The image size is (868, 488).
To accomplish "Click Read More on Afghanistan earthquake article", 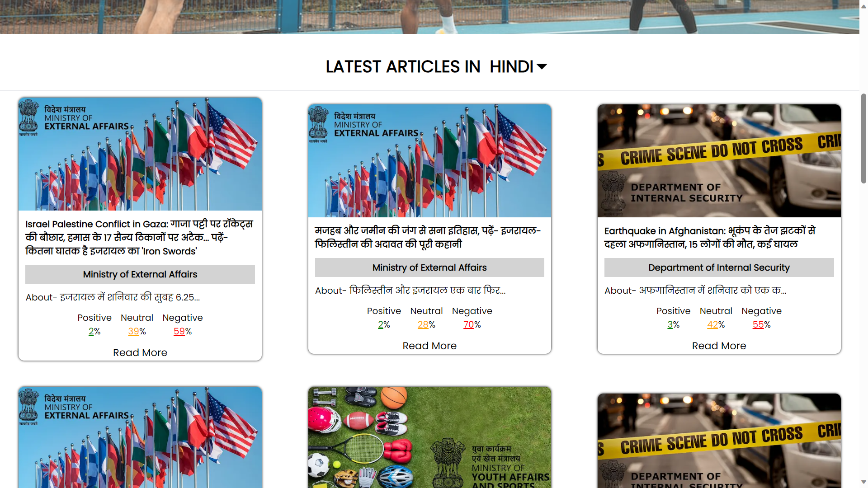I will tap(719, 346).
